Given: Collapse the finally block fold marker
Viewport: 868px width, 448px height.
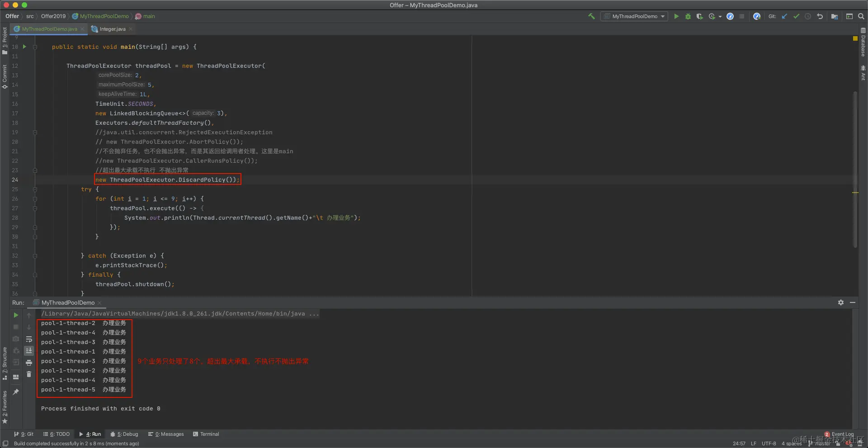Looking at the screenshot, I should click(35, 275).
